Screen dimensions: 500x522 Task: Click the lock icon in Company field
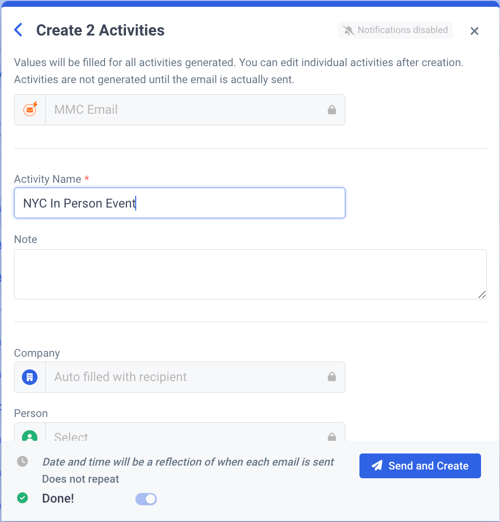(x=332, y=377)
